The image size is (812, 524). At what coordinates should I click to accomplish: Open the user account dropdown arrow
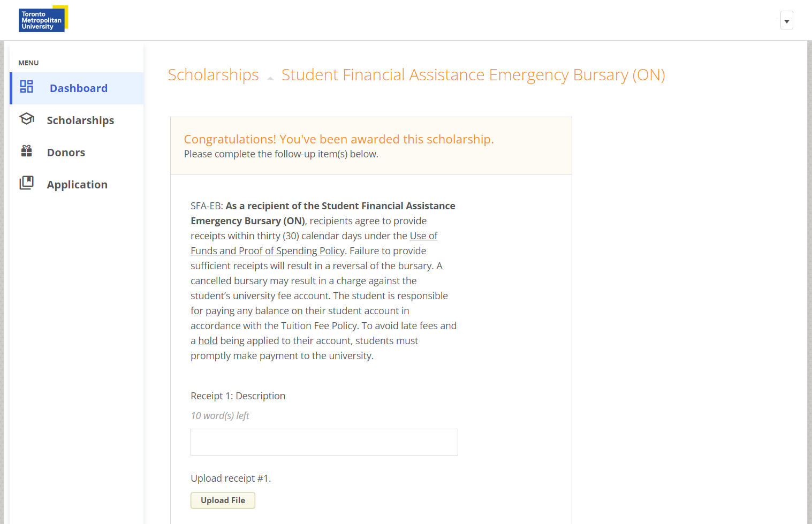[786, 20]
